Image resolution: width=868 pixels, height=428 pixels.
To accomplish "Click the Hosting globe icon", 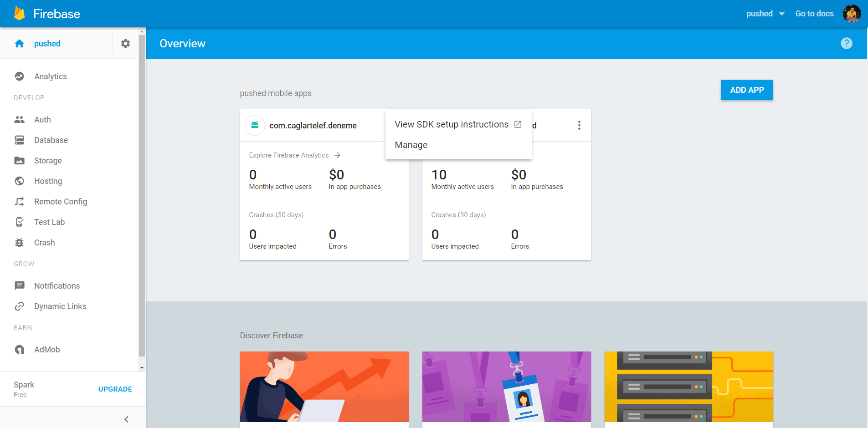I will point(19,181).
